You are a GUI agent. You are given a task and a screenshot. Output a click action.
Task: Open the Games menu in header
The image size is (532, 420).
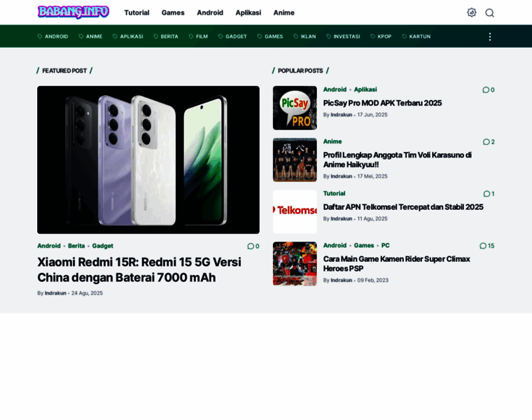pos(173,13)
